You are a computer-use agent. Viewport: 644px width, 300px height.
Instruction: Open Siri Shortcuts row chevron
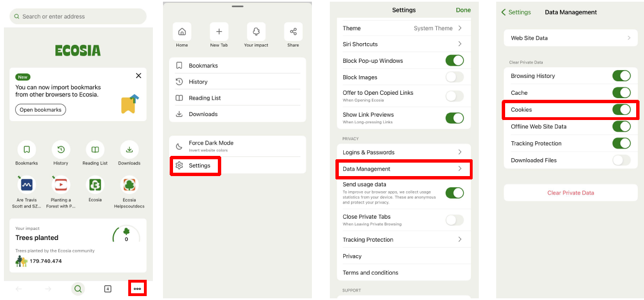pyautogui.click(x=460, y=44)
